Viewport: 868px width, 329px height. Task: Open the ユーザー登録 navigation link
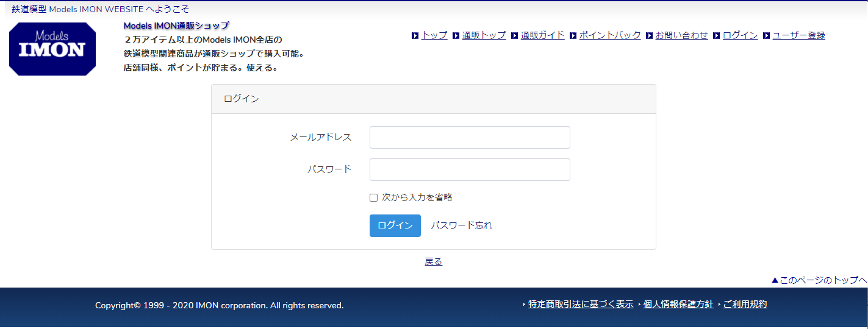coord(799,35)
